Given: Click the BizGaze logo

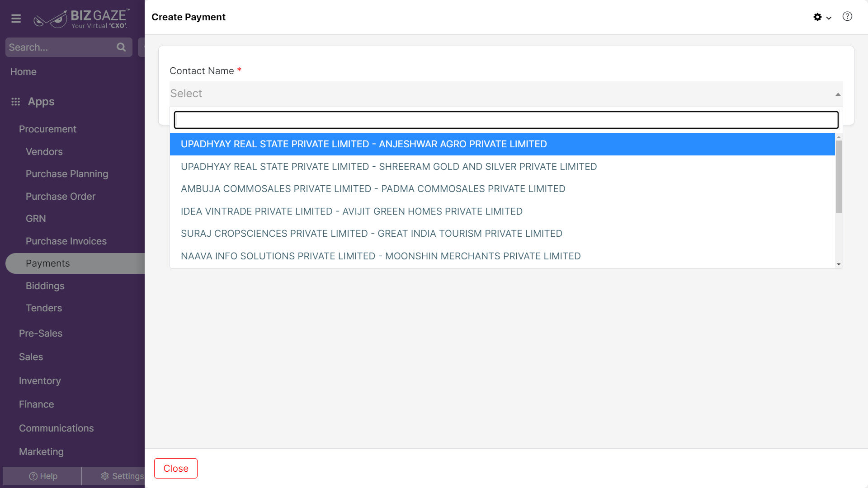Looking at the screenshot, I should tap(82, 19).
